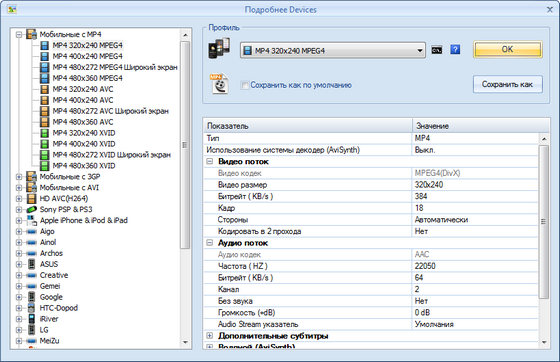Click the OK button
The image size is (560, 362).
click(x=508, y=49)
